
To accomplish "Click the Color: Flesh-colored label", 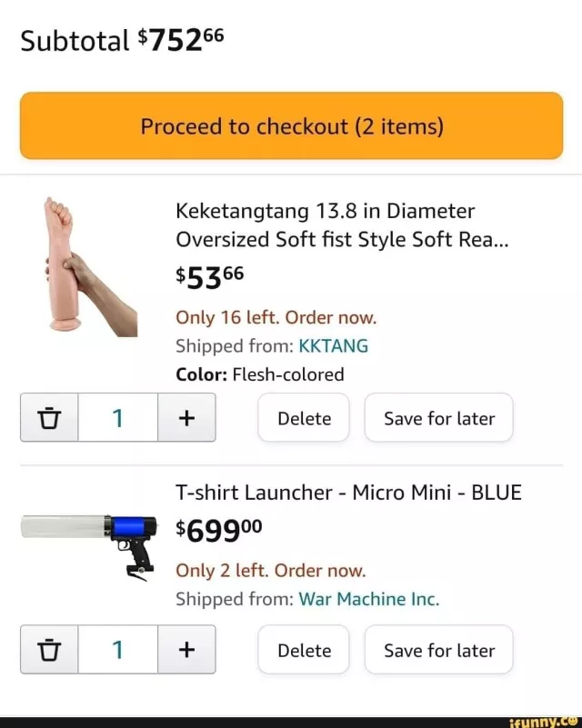I will click(260, 374).
